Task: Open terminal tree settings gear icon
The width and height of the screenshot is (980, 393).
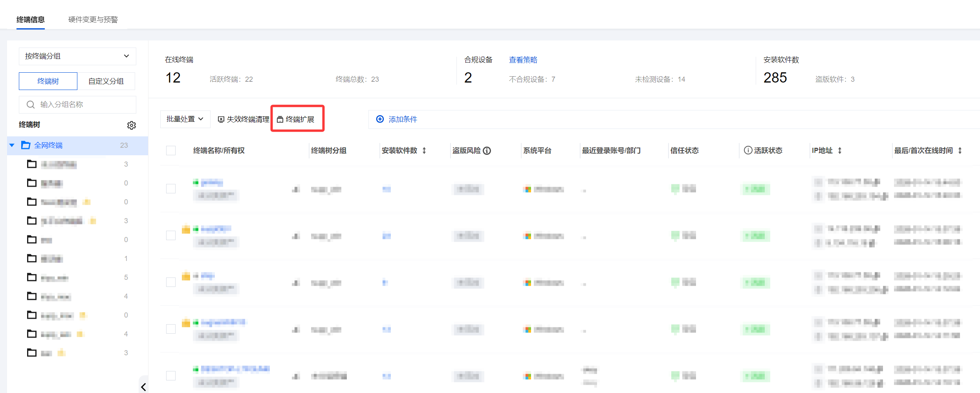Action: pyautogui.click(x=131, y=125)
